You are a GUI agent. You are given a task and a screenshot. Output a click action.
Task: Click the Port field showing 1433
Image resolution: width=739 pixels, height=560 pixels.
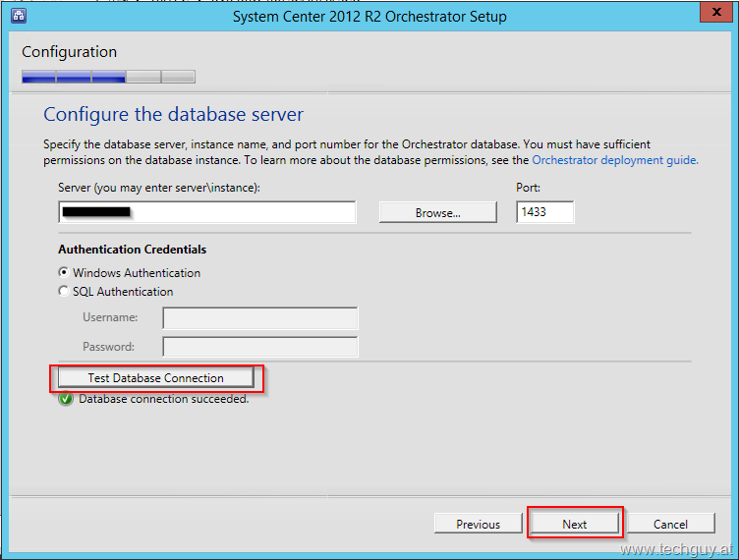(544, 212)
